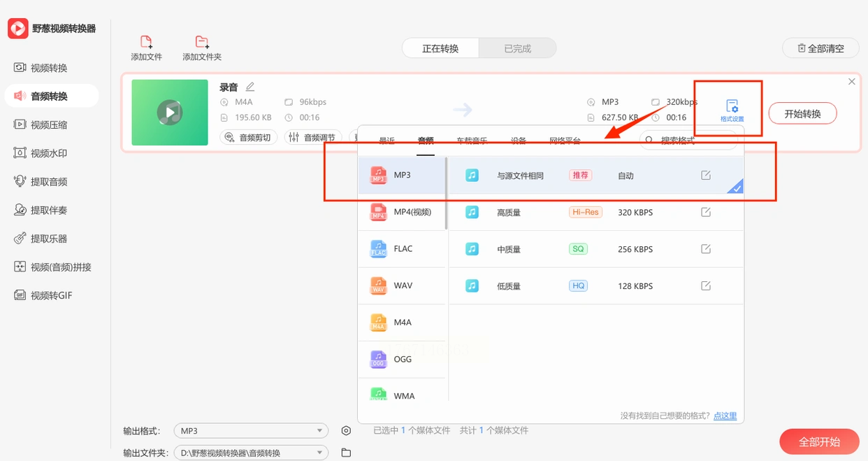This screenshot has width=868, height=461.
Task: Switch to the 最近 tab
Action: point(386,141)
